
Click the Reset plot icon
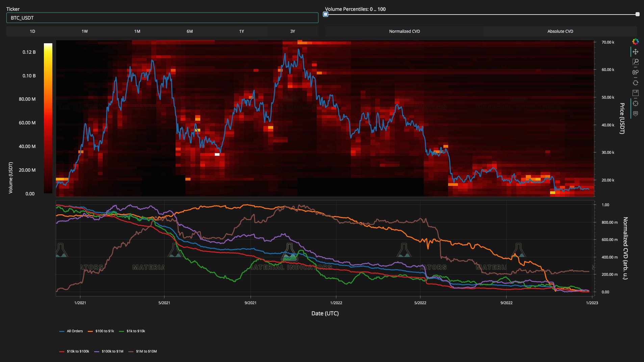[635, 83]
